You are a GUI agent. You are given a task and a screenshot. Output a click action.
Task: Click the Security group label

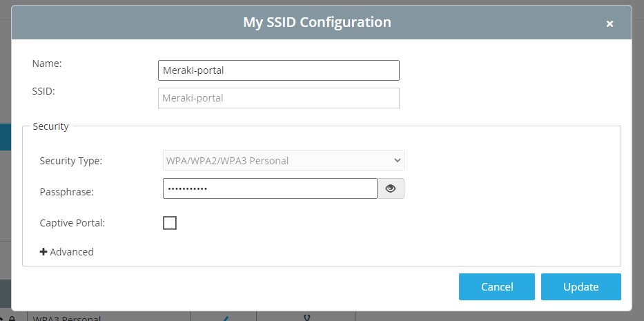pos(50,126)
